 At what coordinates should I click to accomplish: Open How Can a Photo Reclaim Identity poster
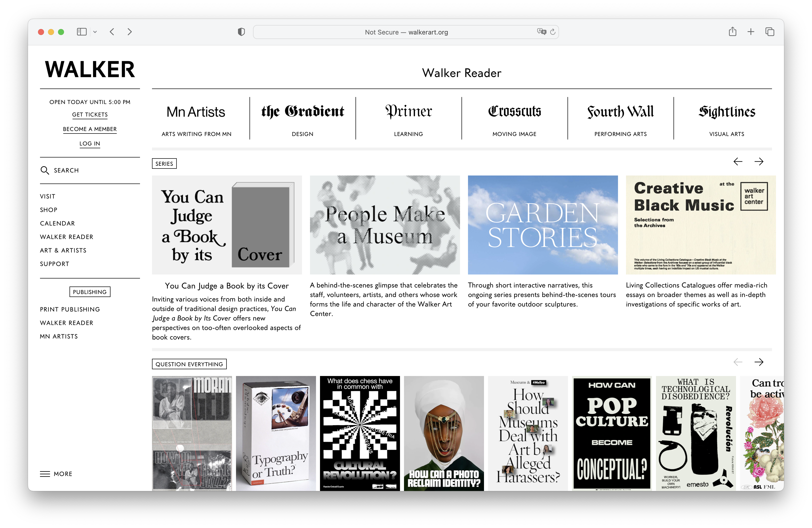(444, 433)
